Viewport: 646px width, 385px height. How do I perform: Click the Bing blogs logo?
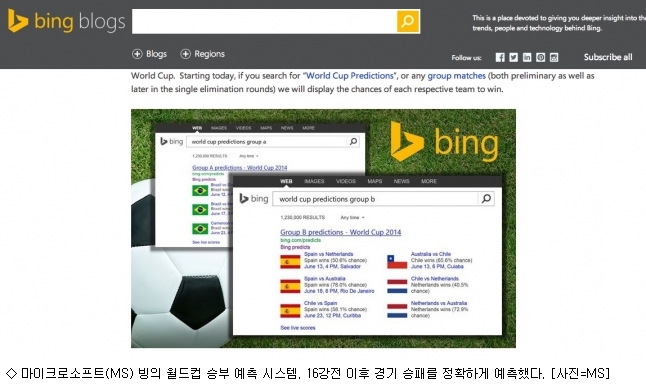pyautogui.click(x=66, y=21)
